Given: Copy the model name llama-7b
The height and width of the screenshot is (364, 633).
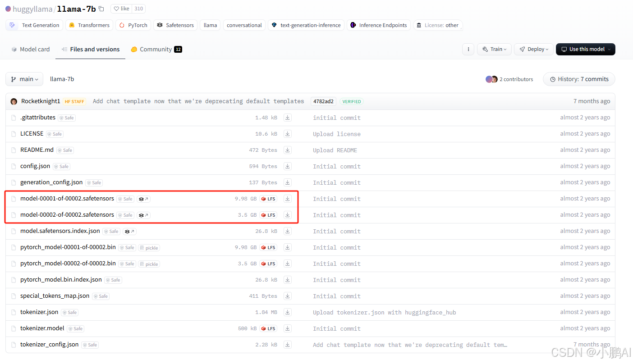Looking at the screenshot, I should click(101, 9).
